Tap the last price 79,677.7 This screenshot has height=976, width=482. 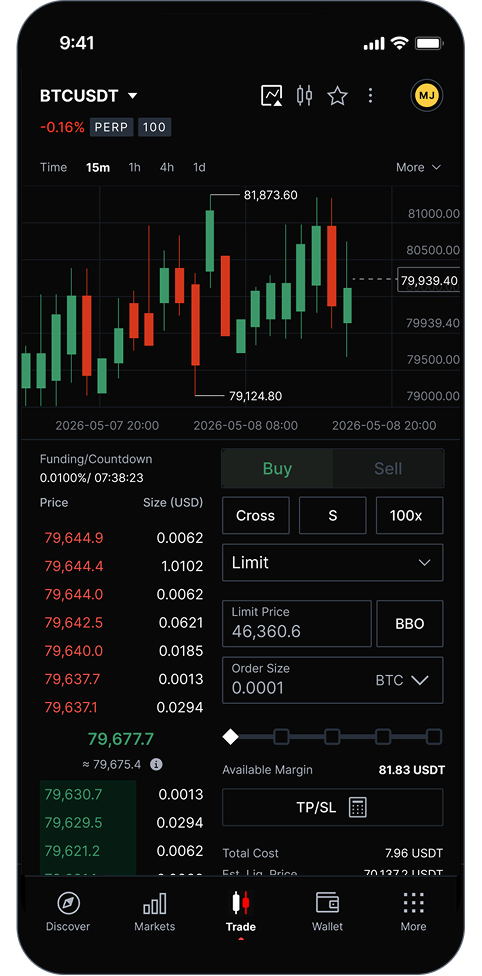point(121,739)
